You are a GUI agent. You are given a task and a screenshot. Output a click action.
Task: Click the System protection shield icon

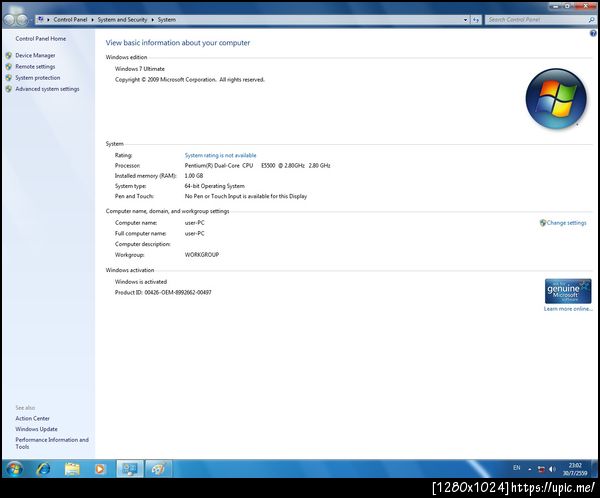(x=9, y=78)
